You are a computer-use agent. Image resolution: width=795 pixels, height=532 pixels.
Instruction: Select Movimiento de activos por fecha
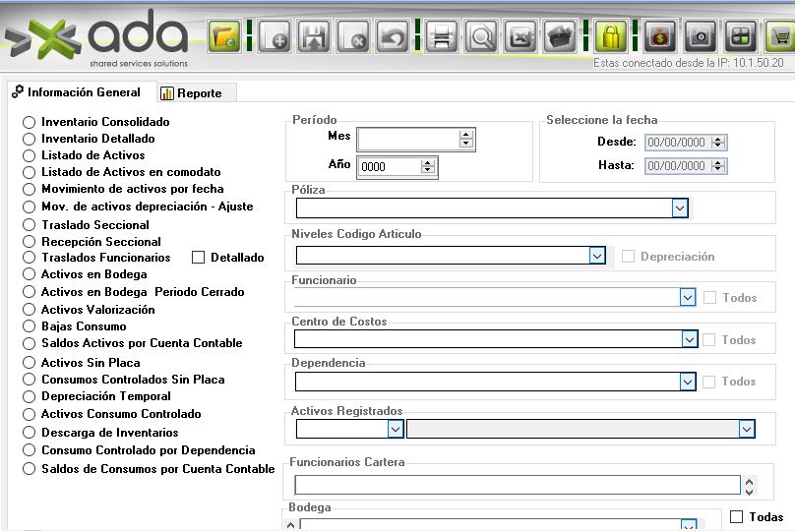tap(29, 189)
